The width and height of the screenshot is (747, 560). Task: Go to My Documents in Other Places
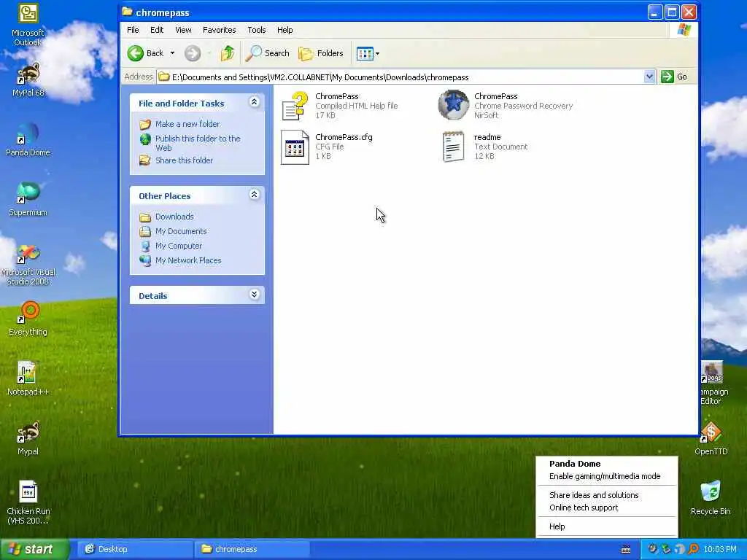pos(181,231)
